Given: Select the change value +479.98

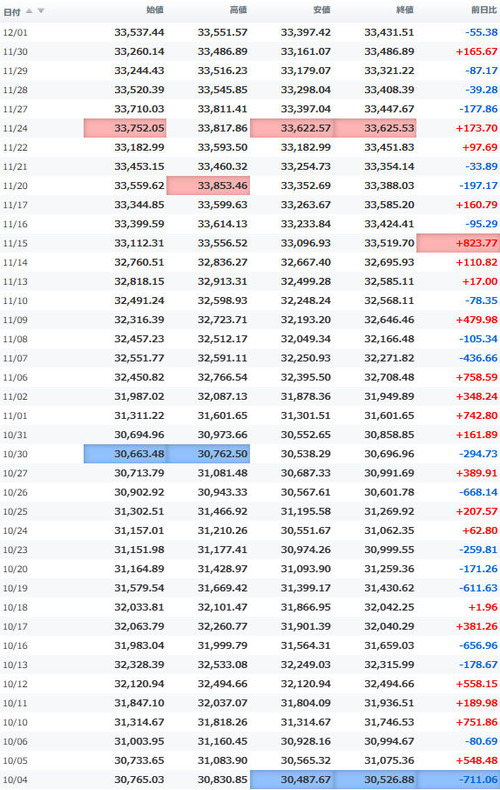Looking at the screenshot, I should [476, 320].
